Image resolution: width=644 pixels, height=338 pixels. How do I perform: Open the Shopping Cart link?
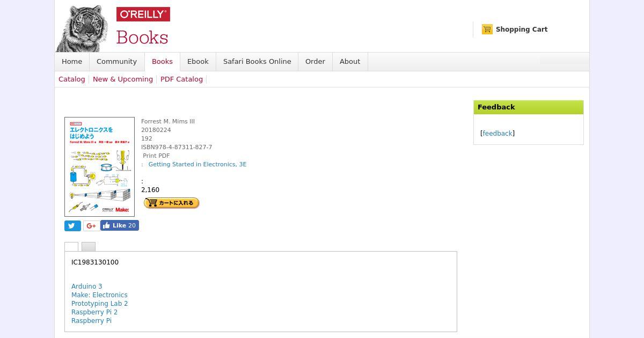click(522, 30)
